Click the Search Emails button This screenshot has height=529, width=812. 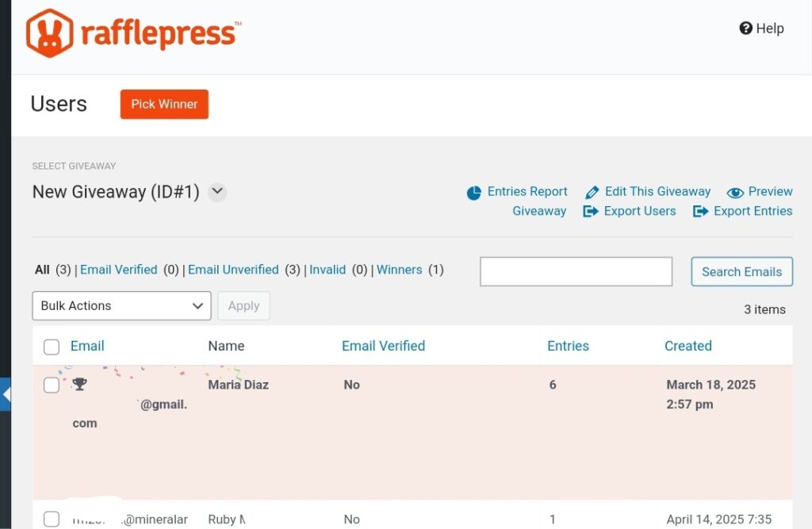[741, 271]
